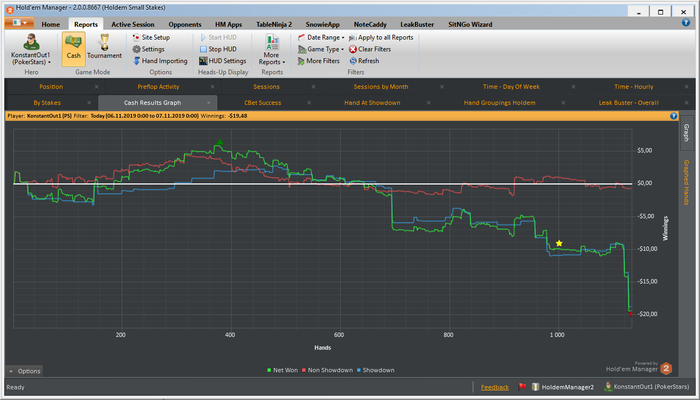The height and width of the screenshot is (400, 700).
Task: Select the vertical Graph side tab
Action: point(687,133)
